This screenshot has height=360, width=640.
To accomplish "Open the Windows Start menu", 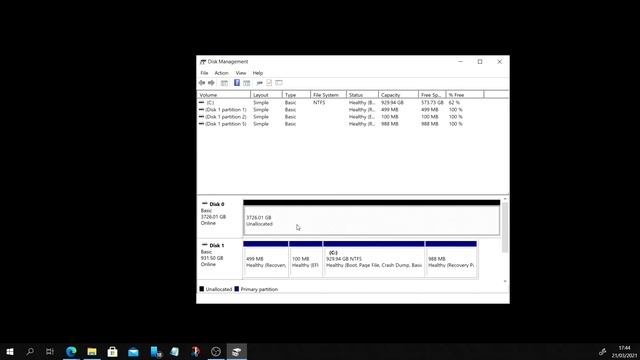I will [10, 351].
